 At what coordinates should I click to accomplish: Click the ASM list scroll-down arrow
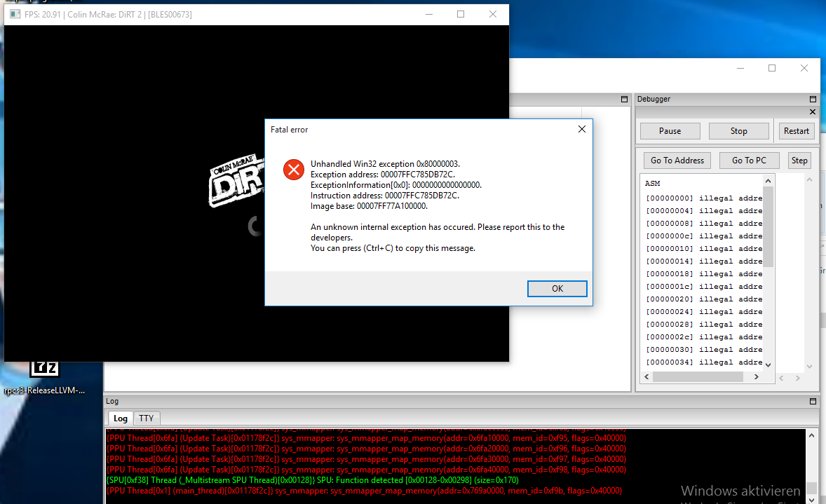click(x=768, y=365)
